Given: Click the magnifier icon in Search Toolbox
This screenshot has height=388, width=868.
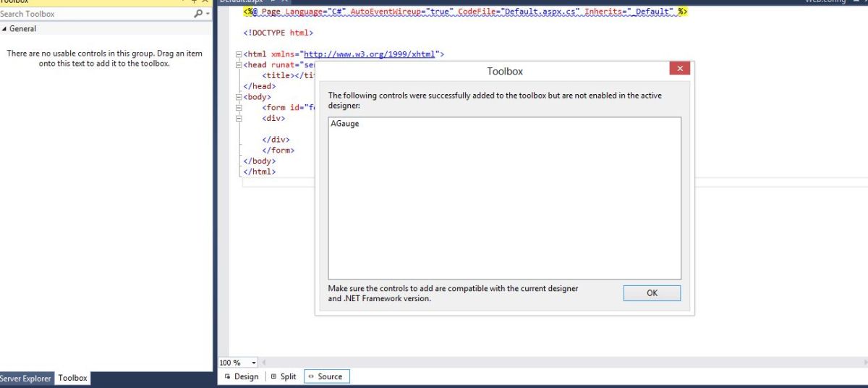Looking at the screenshot, I should coord(198,14).
